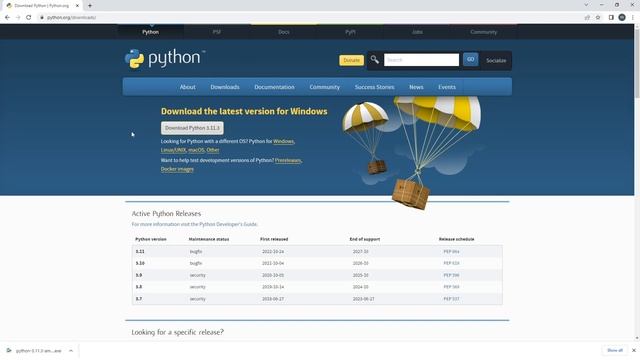Select the Community top navigation tab
The height and width of the screenshot is (360, 640).
pos(484,32)
